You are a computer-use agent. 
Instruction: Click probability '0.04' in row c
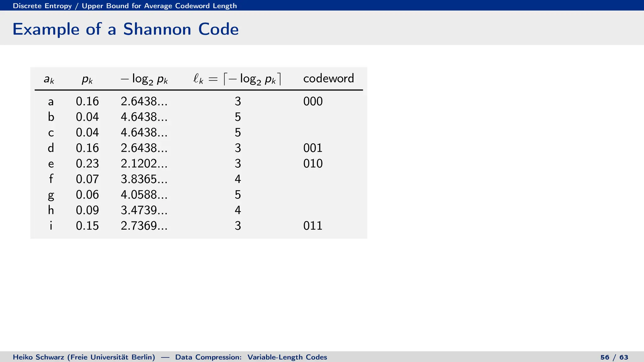click(87, 132)
